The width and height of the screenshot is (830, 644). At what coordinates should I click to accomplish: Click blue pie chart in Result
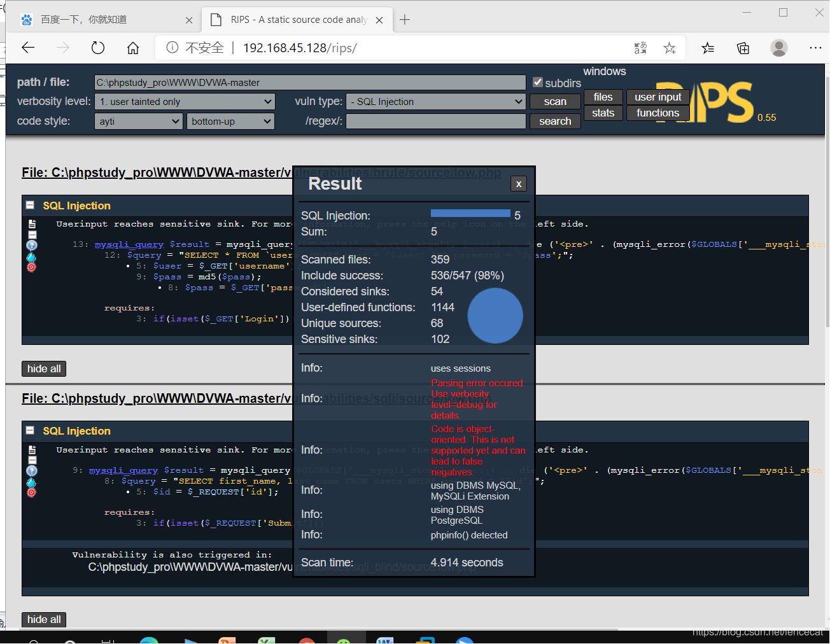[495, 316]
